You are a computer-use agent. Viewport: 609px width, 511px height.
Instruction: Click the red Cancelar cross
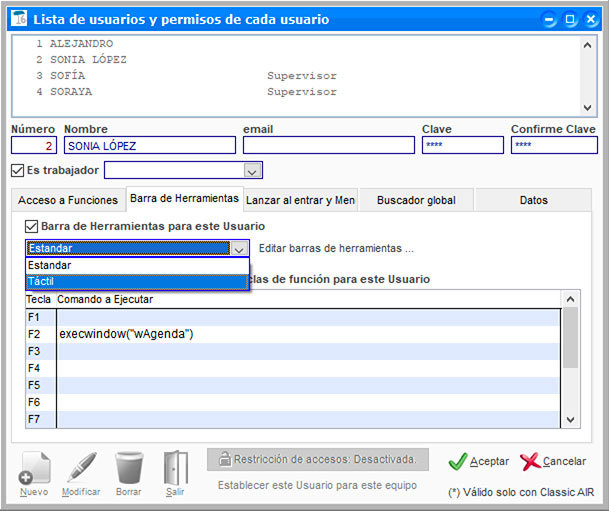click(530, 461)
